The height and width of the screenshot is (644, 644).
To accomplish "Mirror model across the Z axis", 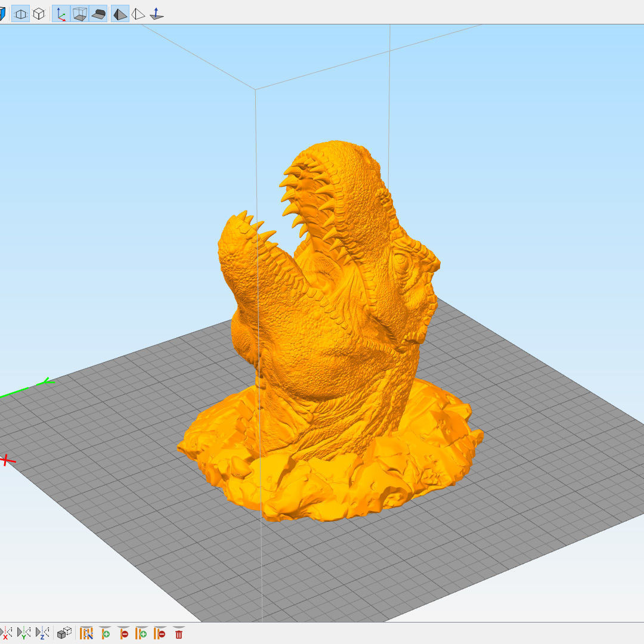I will coord(42,633).
